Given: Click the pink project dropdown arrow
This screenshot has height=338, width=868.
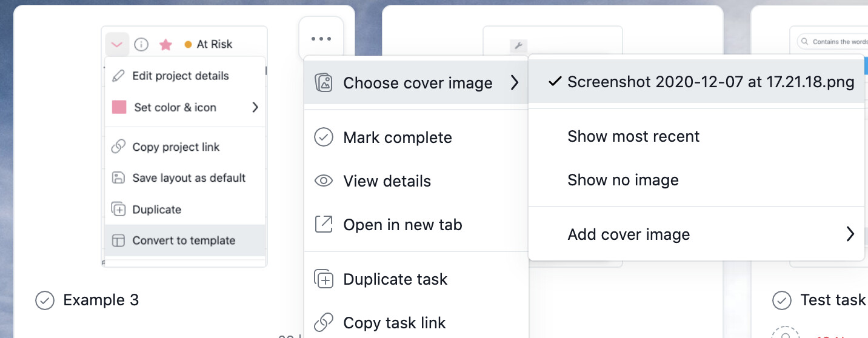Looking at the screenshot, I should [x=117, y=44].
